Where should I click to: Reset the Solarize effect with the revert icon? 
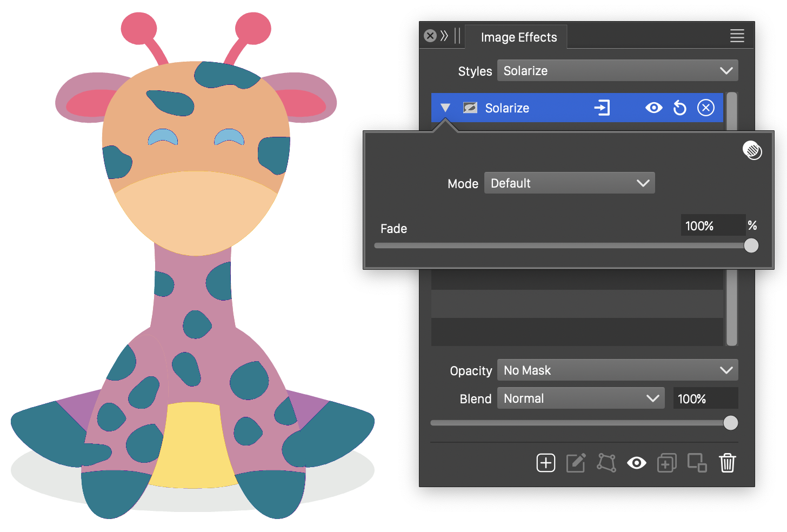[x=679, y=108]
